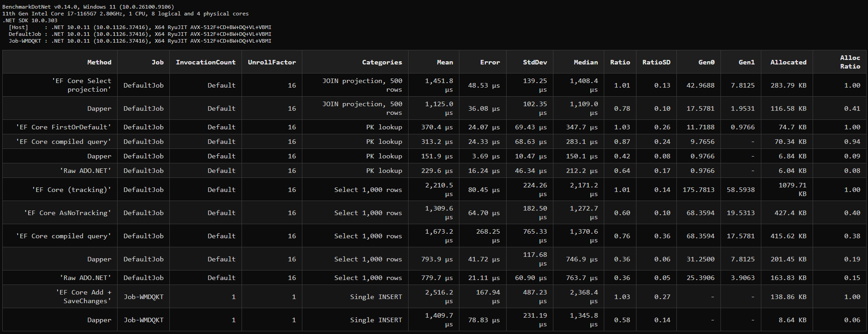Select the error value 268.25 µs

[488, 236]
